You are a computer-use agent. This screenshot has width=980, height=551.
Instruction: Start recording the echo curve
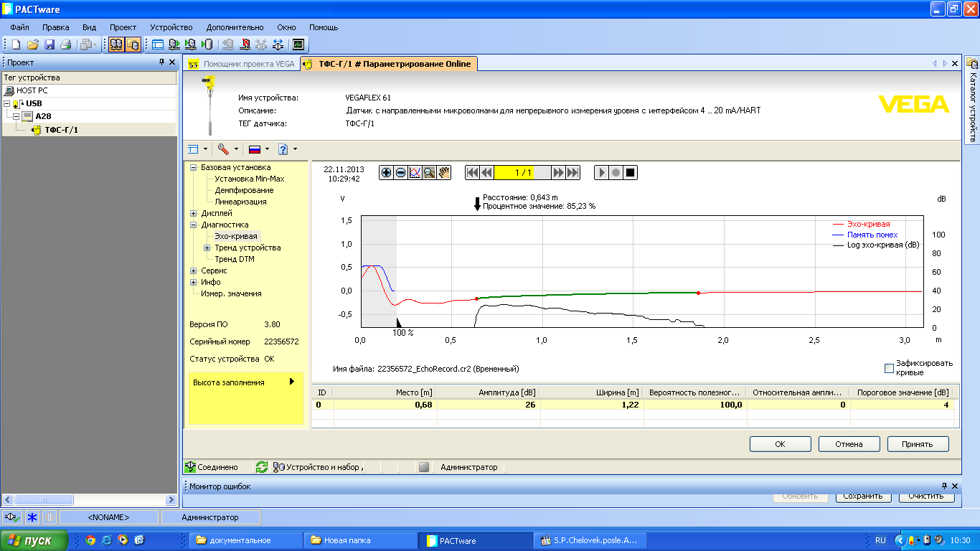point(616,172)
